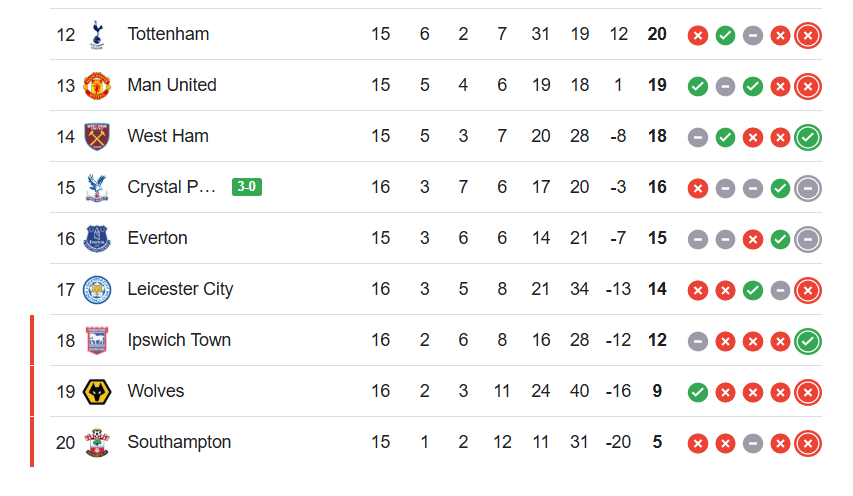Click the Leicester City club crest

tap(97, 289)
